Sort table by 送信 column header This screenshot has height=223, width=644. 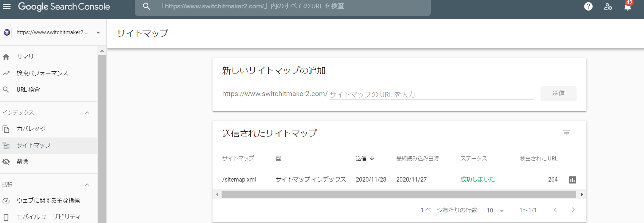[x=361, y=158]
